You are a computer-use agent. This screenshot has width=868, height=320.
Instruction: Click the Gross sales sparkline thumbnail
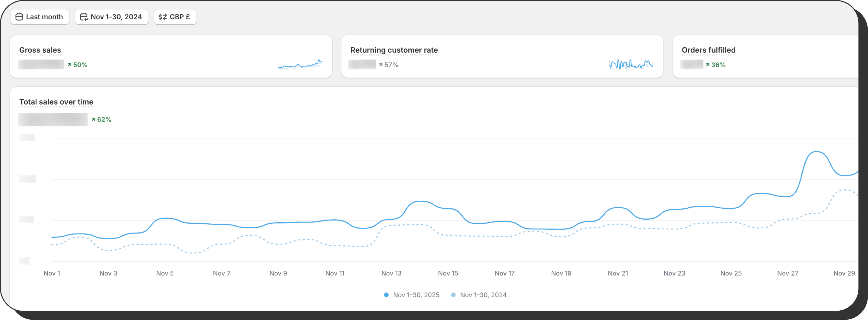(300, 64)
